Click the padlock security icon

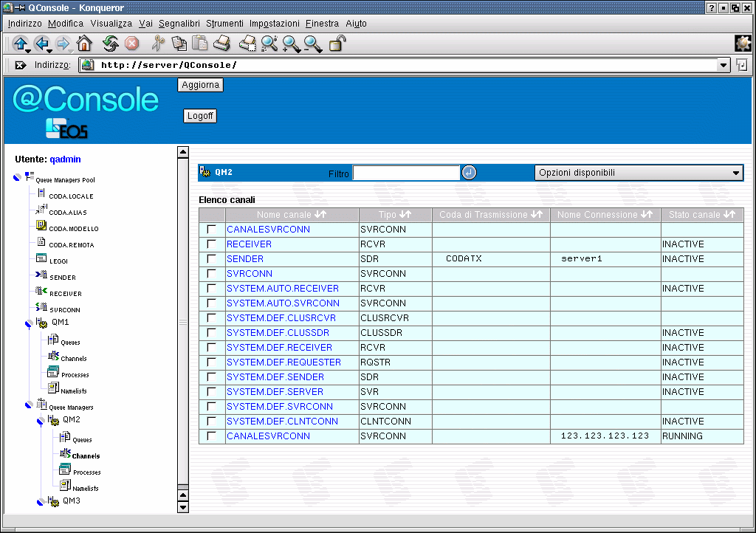point(337,44)
